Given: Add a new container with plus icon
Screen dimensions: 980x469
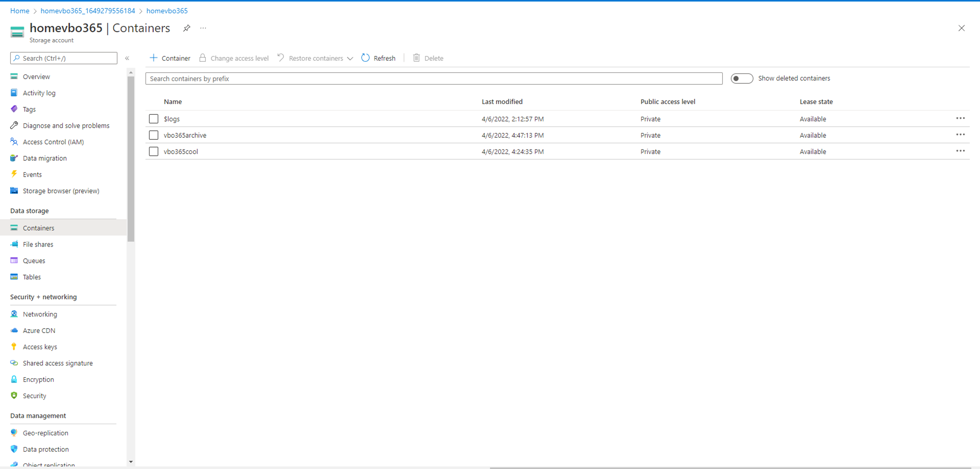Looking at the screenshot, I should pos(154,58).
